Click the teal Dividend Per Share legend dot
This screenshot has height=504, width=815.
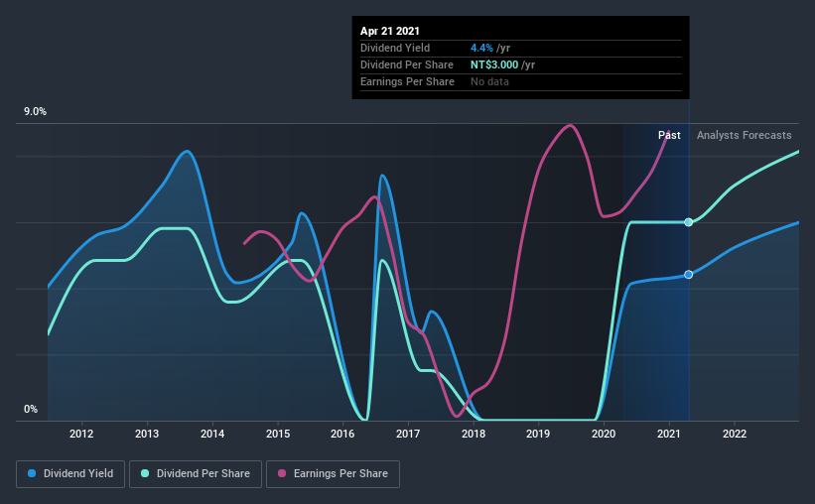tap(145, 473)
